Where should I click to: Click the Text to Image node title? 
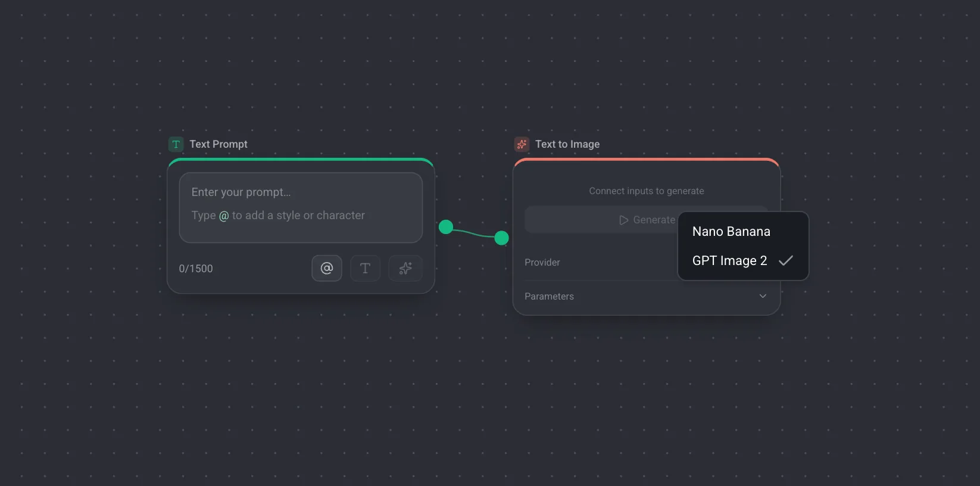567,144
